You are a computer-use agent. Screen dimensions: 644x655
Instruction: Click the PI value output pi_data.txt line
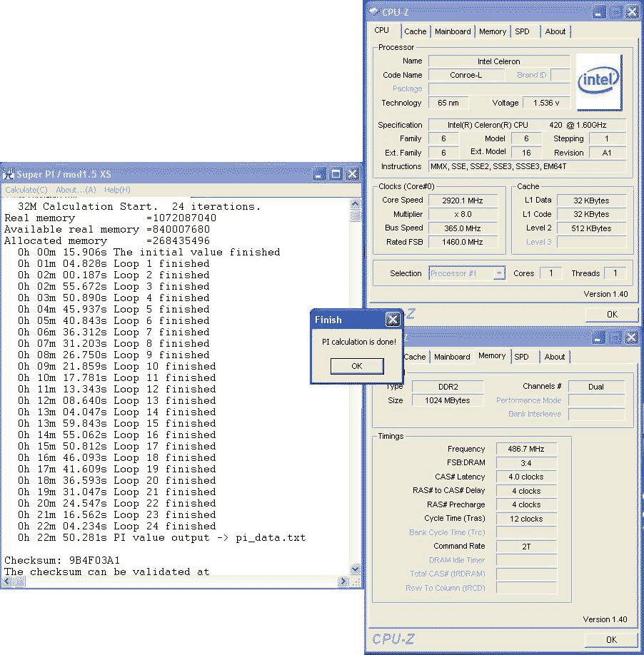pyautogui.click(x=162, y=537)
